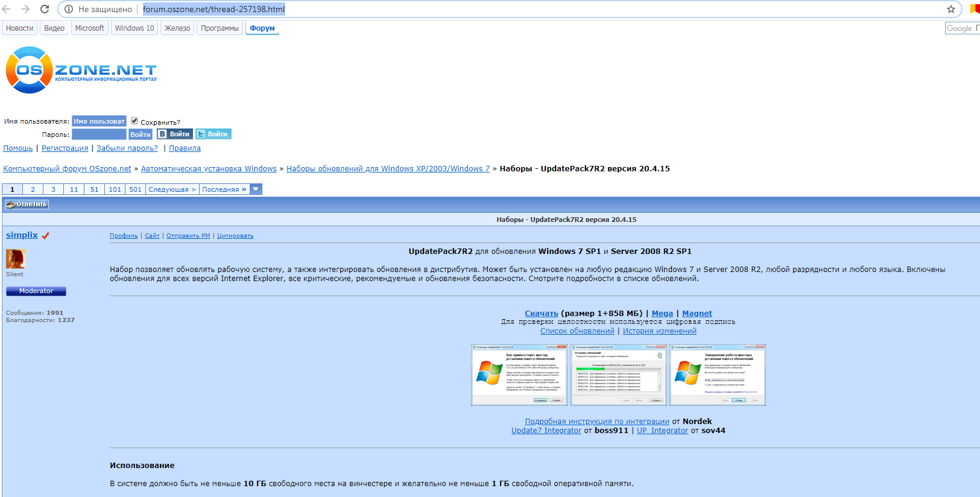Log in via the VK Войти button
This screenshot has width=980, height=497.
174,134
